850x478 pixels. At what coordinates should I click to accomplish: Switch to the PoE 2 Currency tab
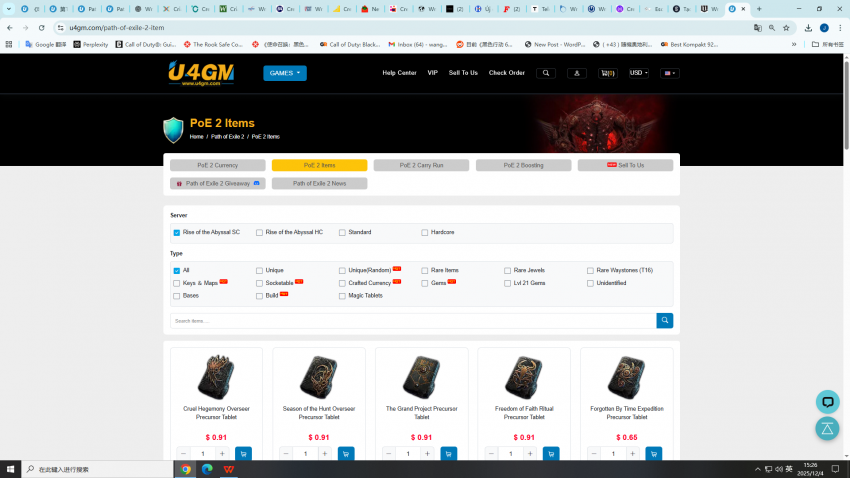(217, 165)
